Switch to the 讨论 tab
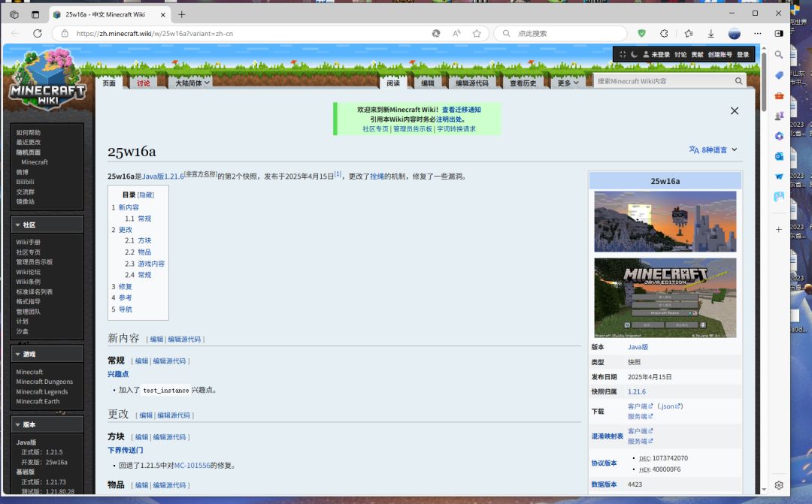Viewport: 812px width, 504px height. (x=144, y=83)
